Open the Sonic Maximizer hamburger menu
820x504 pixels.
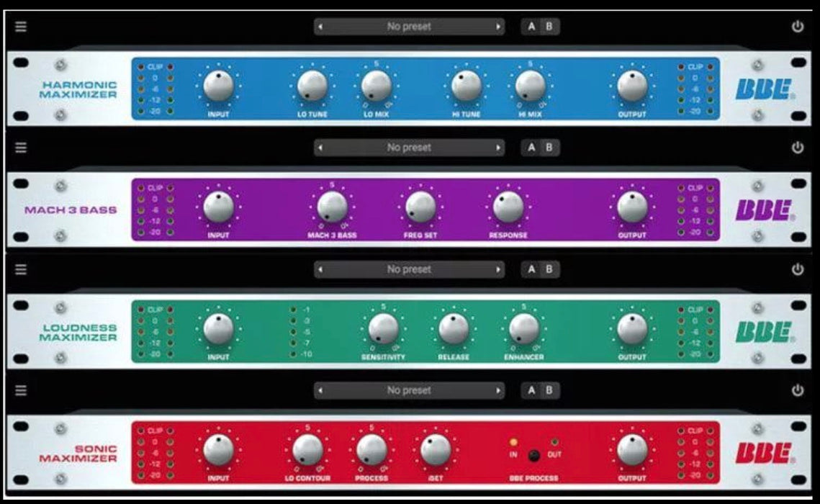(21, 390)
